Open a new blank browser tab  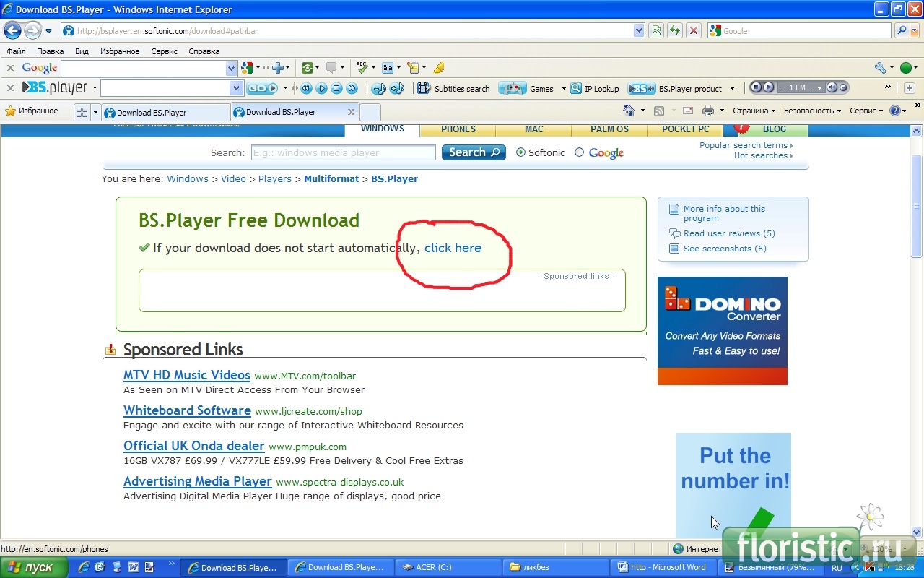click(370, 112)
